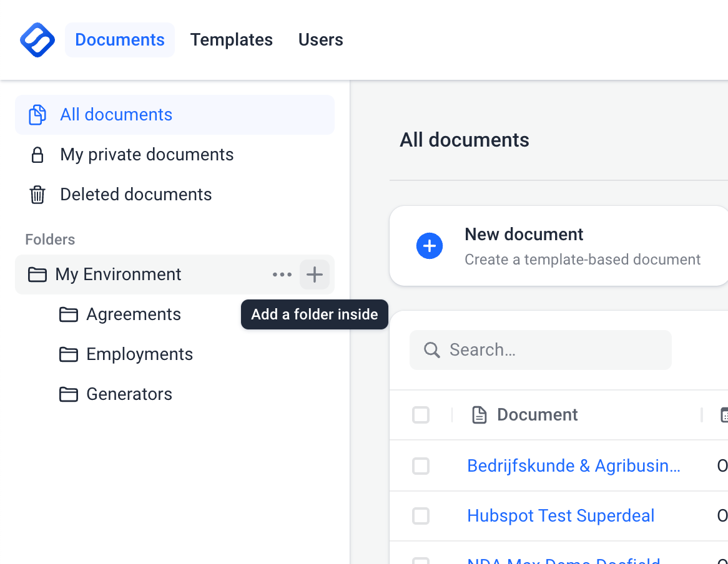Open Bedrijfskunde & Agribusin… document

[x=574, y=465]
